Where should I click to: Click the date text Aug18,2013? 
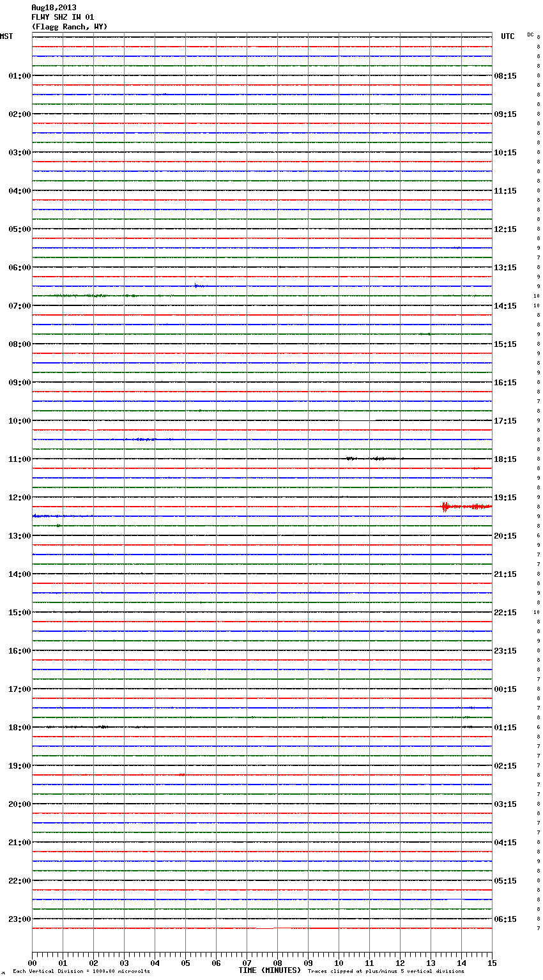click(x=54, y=8)
